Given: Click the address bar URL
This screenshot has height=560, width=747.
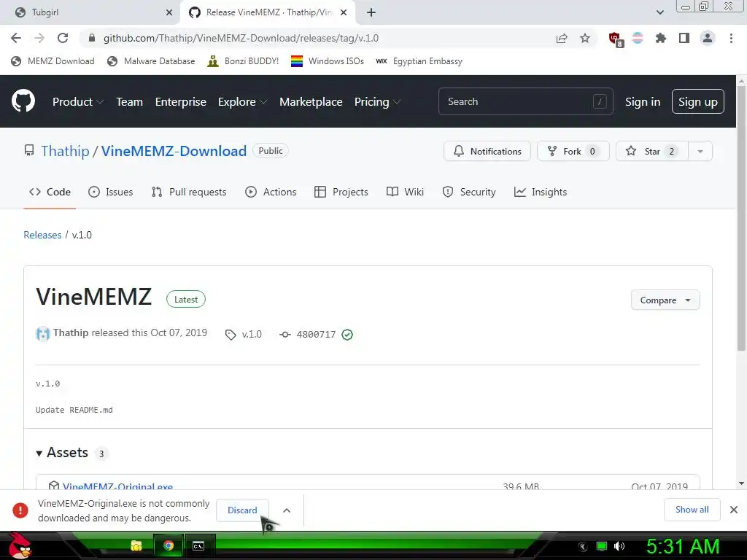Looking at the screenshot, I should coord(241,38).
